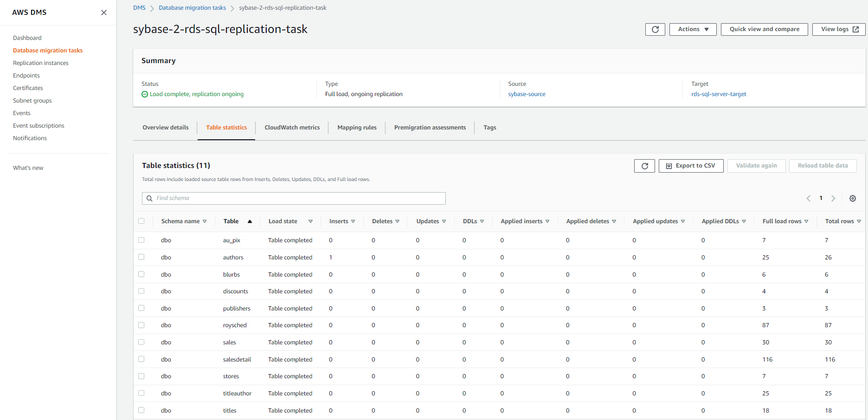Open the Total rows column sort menu
Screen dimensions: 868x420
(x=859, y=221)
